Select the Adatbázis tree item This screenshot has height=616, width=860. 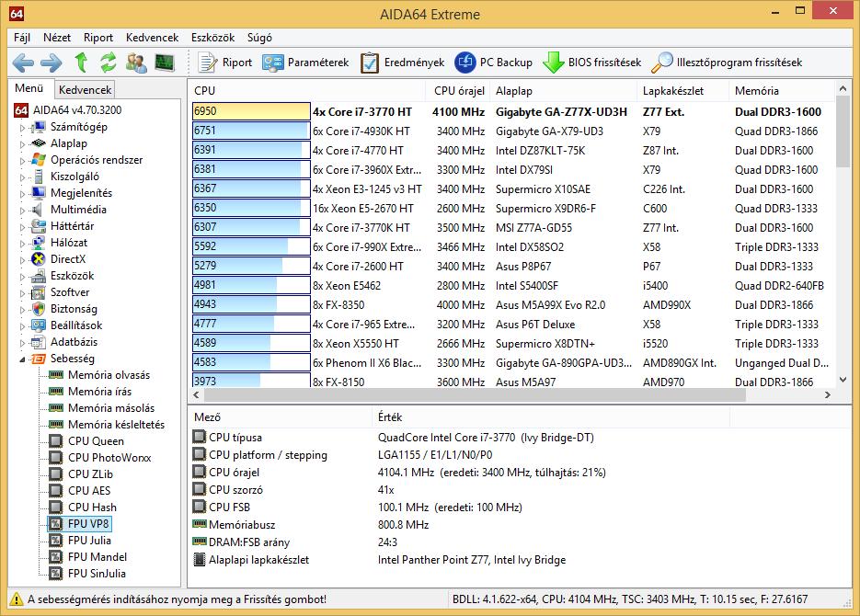(75, 341)
